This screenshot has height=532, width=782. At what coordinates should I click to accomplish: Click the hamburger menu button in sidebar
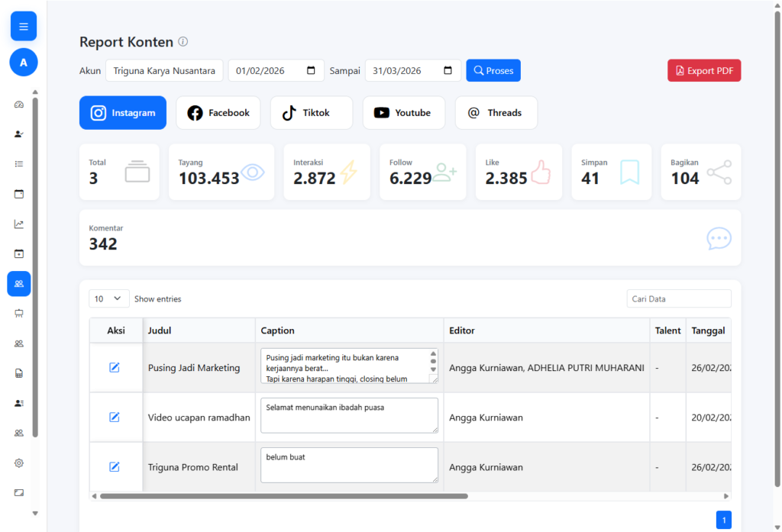(x=23, y=27)
